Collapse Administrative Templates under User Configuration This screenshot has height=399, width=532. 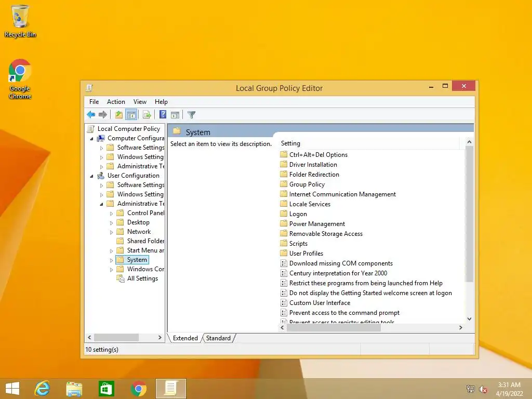pyautogui.click(x=101, y=204)
